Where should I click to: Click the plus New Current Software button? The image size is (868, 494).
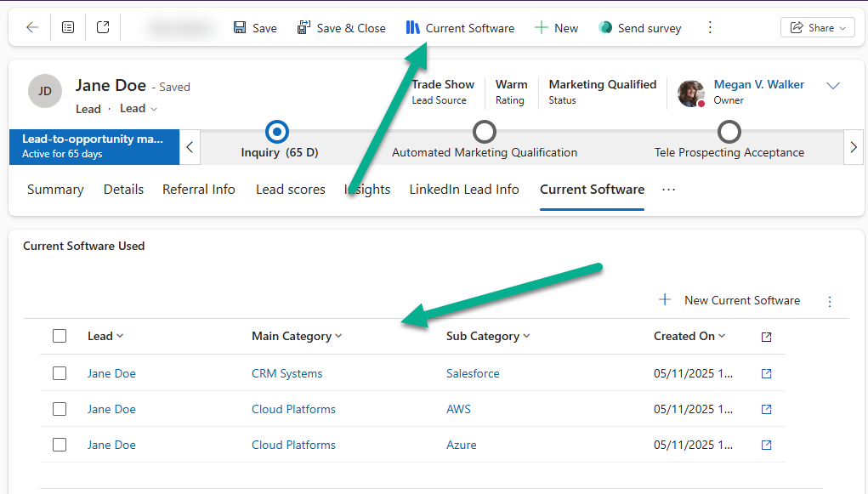(x=730, y=300)
